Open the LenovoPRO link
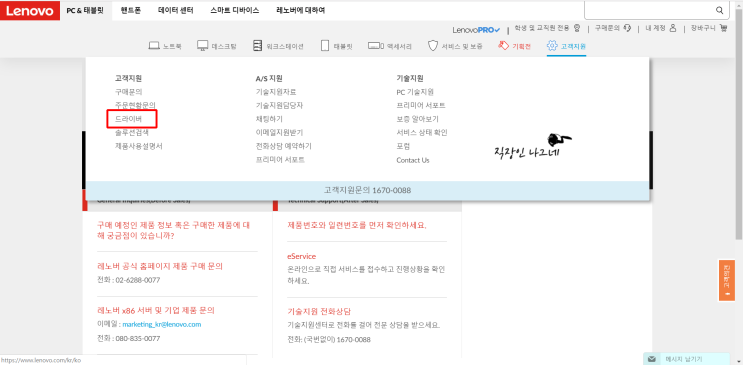 click(476, 30)
